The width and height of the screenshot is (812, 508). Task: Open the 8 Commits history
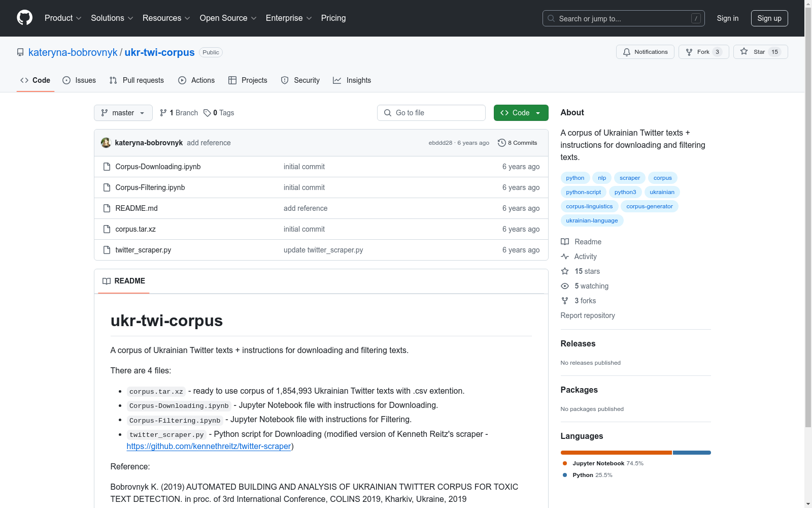518,143
